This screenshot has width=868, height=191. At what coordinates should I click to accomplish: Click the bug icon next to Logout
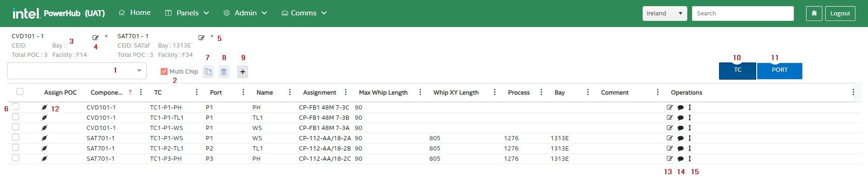(x=814, y=14)
